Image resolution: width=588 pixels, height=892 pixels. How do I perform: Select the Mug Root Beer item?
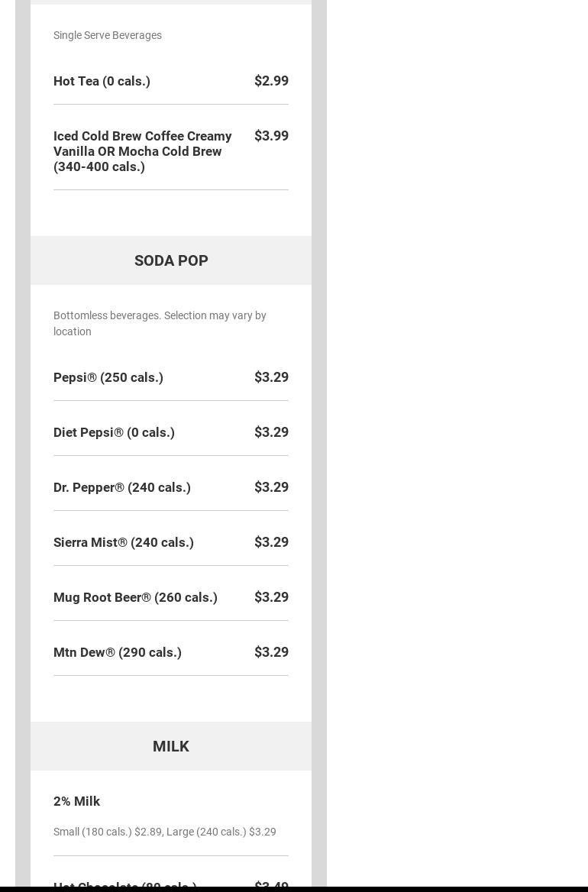tap(135, 597)
